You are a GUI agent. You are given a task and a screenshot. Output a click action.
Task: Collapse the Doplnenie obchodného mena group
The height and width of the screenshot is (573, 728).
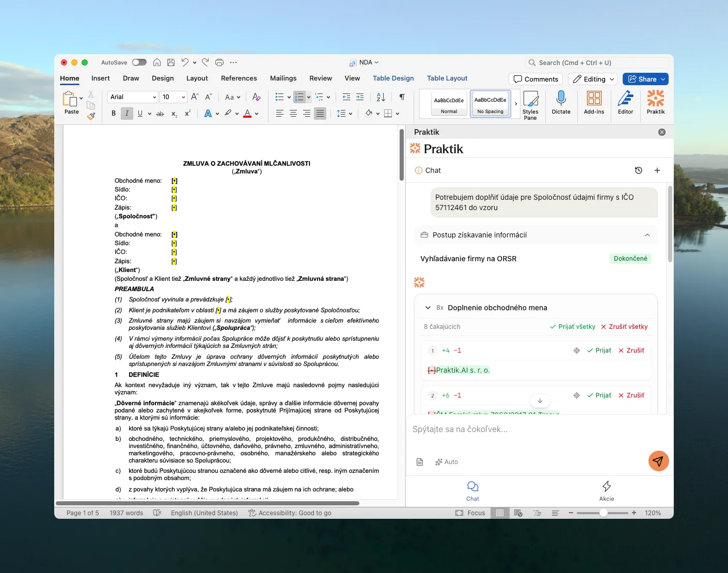[x=428, y=308]
